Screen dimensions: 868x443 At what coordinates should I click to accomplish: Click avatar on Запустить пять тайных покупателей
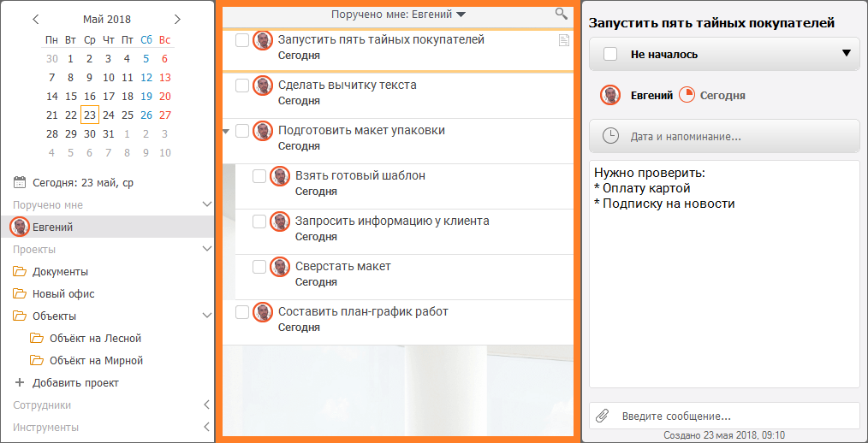click(x=263, y=40)
